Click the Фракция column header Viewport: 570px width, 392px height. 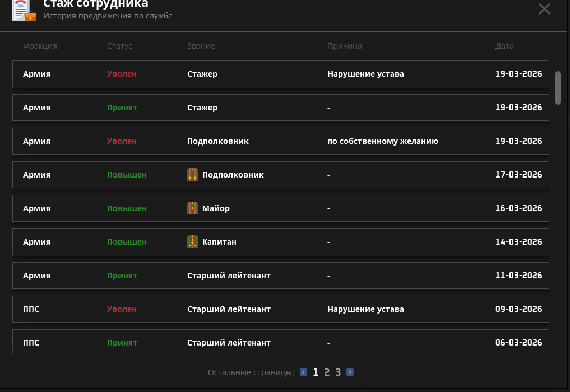(40, 46)
